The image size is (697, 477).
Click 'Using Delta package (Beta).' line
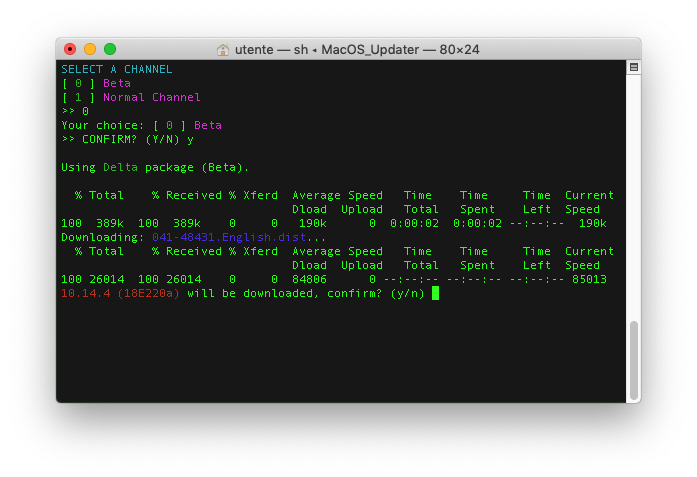tap(155, 168)
